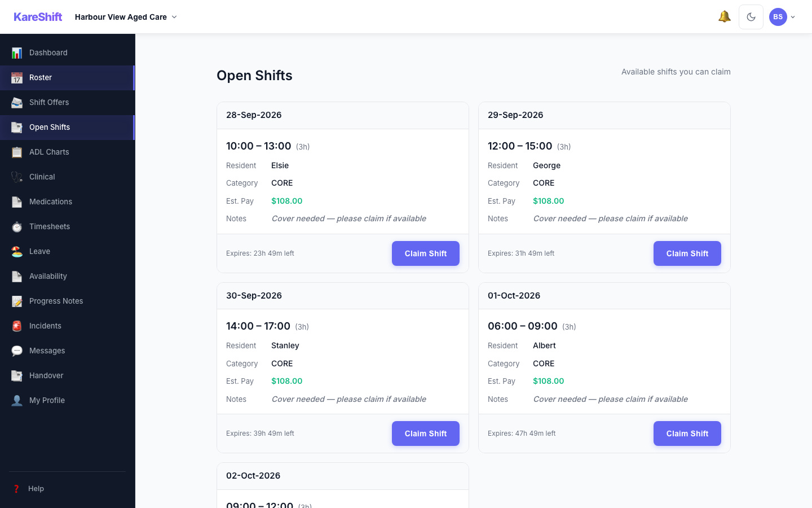Open the Messages speech bubble icon
812x508 pixels.
pyautogui.click(x=17, y=351)
